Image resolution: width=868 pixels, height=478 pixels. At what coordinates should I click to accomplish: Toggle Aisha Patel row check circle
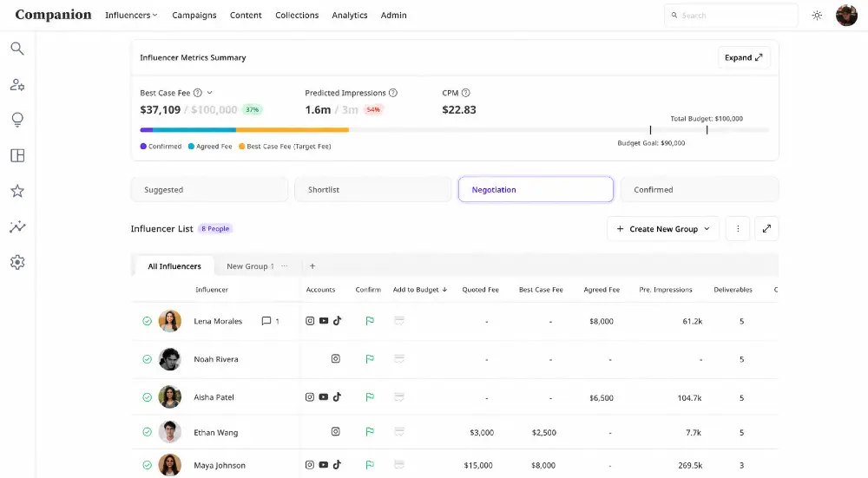(x=147, y=397)
